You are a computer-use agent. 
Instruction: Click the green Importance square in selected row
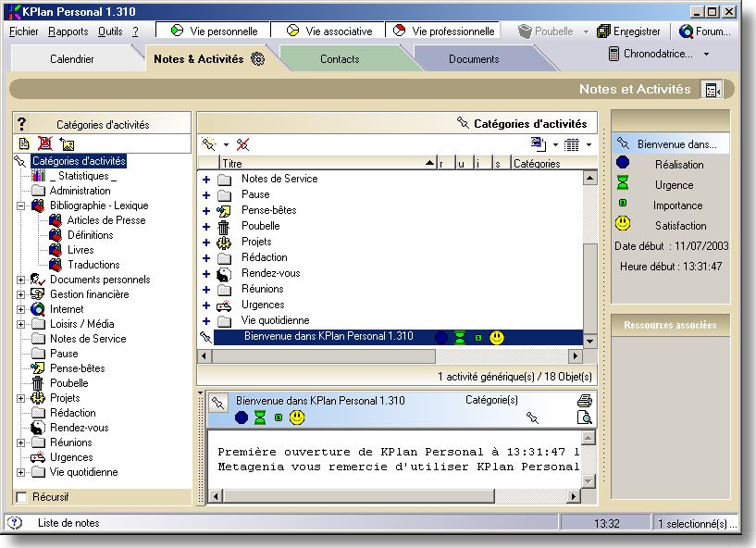477,338
